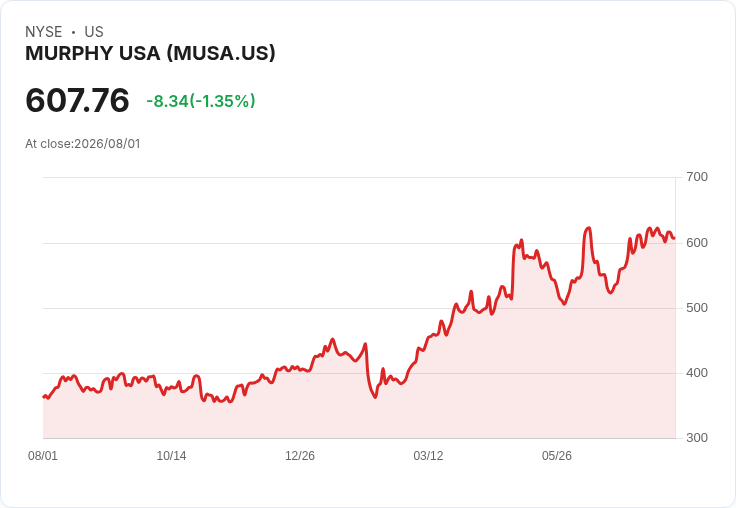Click the 03/12 x-axis date label
Image resolution: width=736 pixels, height=508 pixels.
[428, 456]
